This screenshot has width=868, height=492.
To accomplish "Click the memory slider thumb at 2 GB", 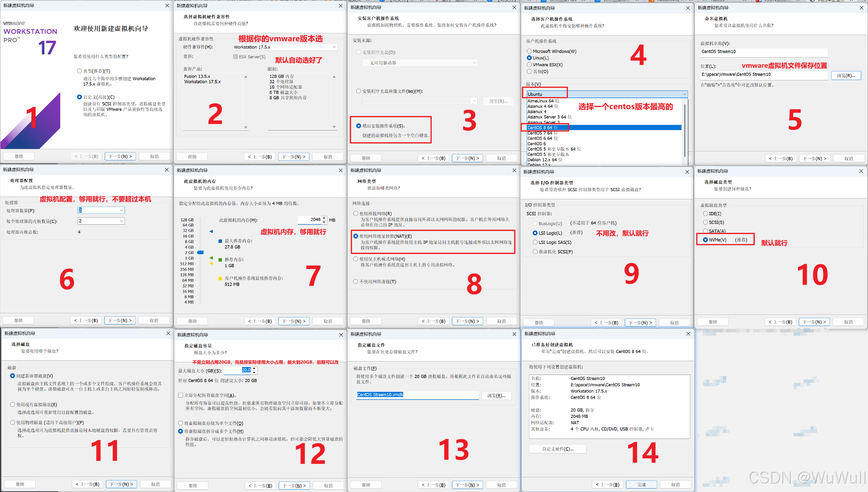I will (201, 252).
